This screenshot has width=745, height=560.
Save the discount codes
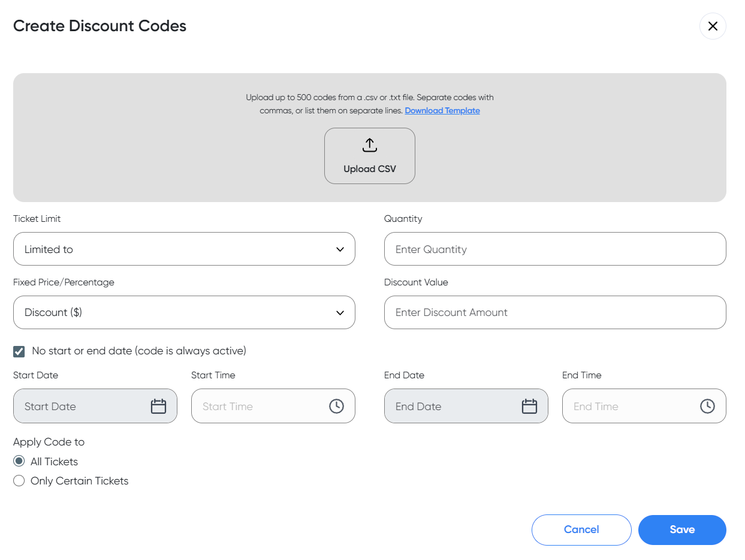coord(682,530)
